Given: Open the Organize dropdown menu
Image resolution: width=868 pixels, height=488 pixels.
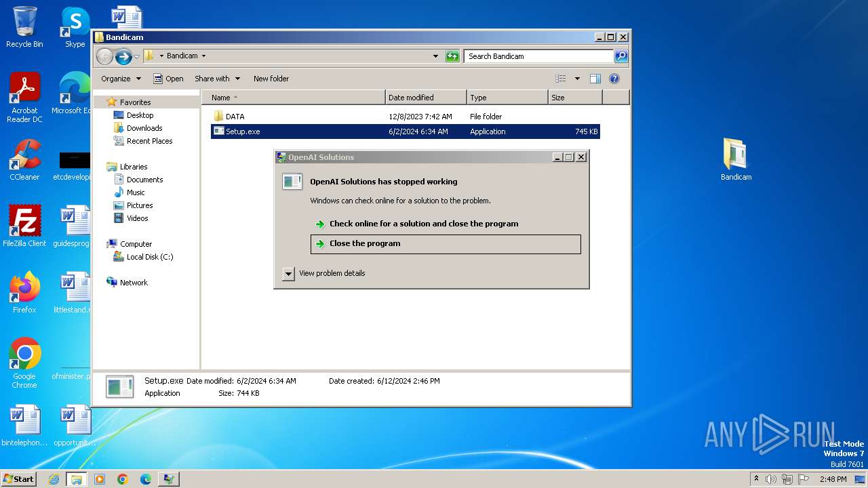Looking at the screenshot, I should 121,79.
